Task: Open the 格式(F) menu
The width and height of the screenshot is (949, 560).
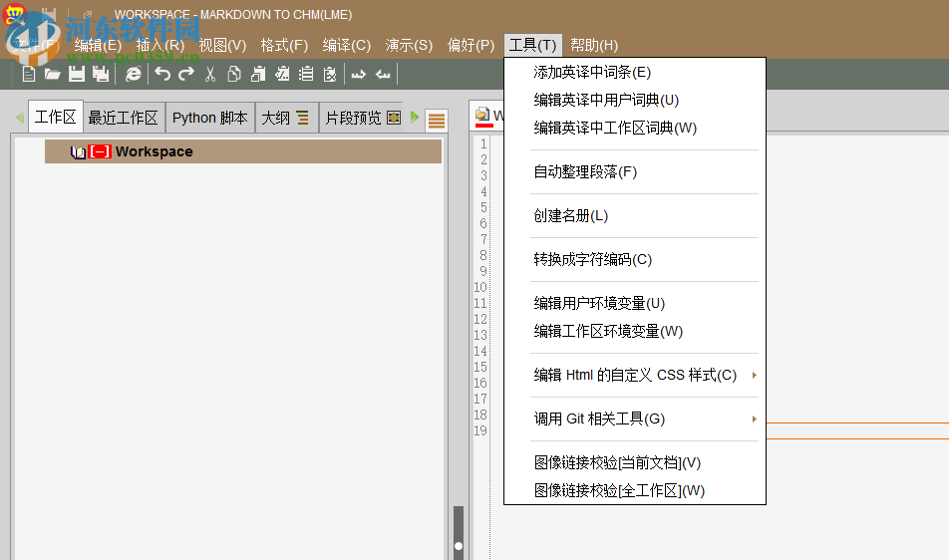Action: click(284, 46)
